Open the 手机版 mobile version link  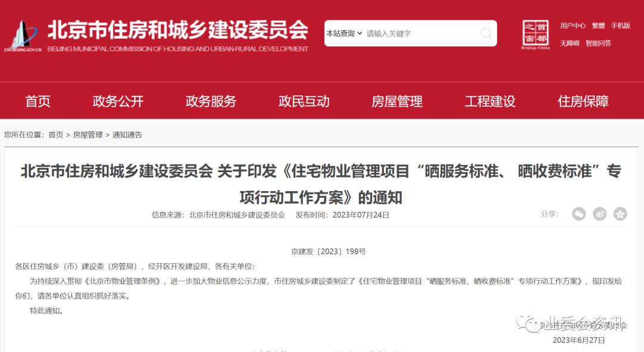[x=621, y=26]
